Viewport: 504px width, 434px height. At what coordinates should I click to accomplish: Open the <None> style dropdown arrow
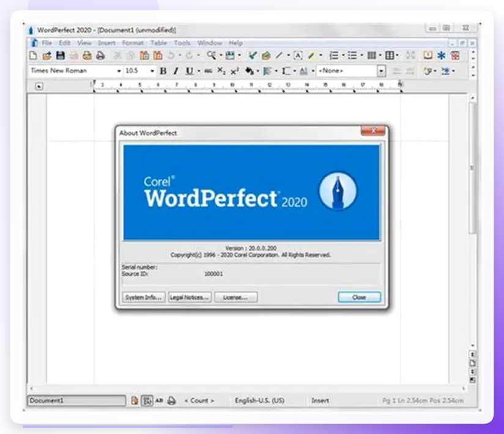coord(381,71)
